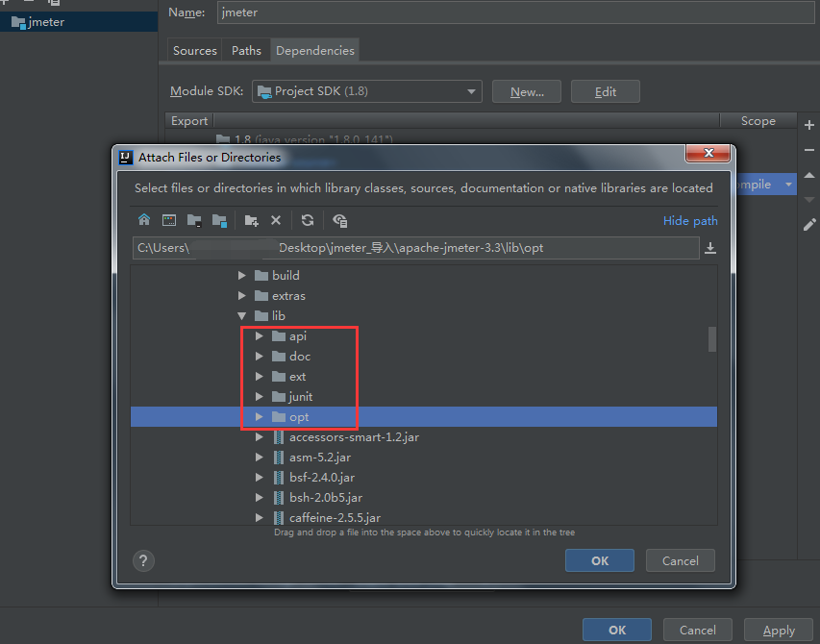Click the Edit SDK button
Viewport: 820px width, 644px height.
[x=606, y=92]
